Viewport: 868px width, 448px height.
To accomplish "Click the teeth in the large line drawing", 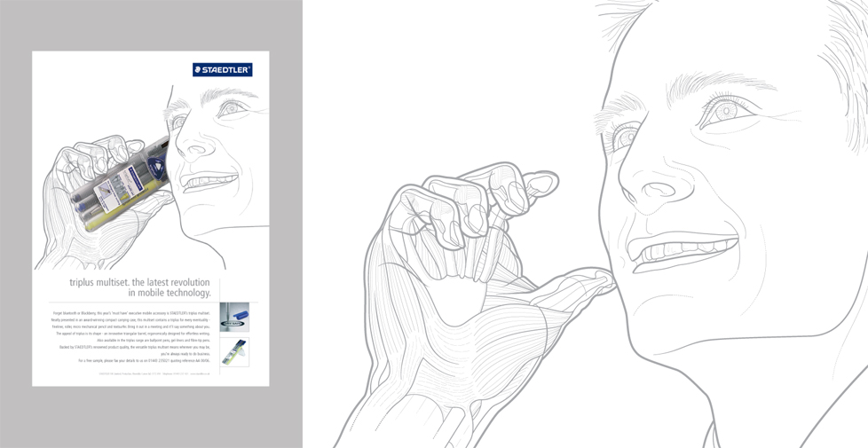I will coord(682,251).
